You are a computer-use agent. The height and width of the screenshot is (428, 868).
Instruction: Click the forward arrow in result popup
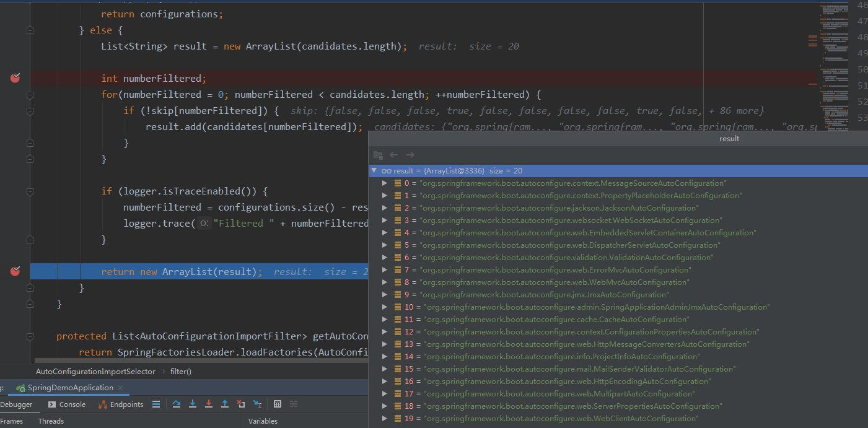click(410, 155)
